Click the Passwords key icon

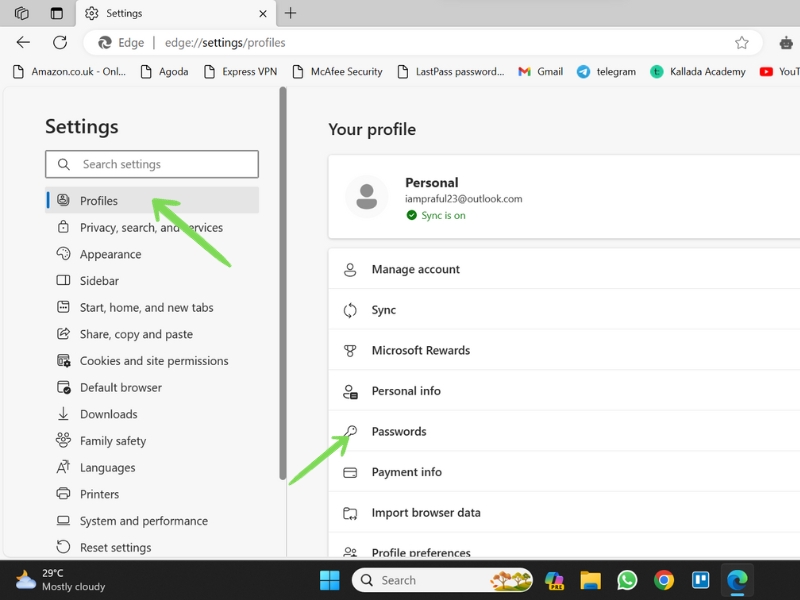(x=350, y=432)
